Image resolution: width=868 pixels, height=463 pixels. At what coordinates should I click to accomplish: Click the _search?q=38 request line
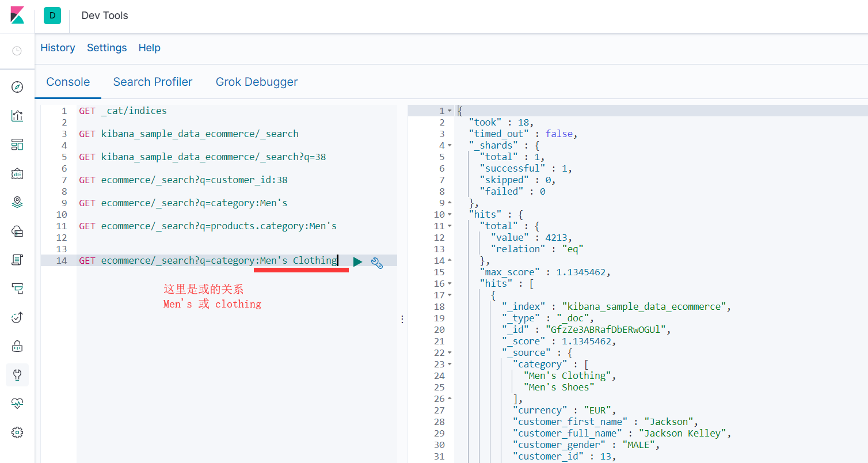[203, 157]
